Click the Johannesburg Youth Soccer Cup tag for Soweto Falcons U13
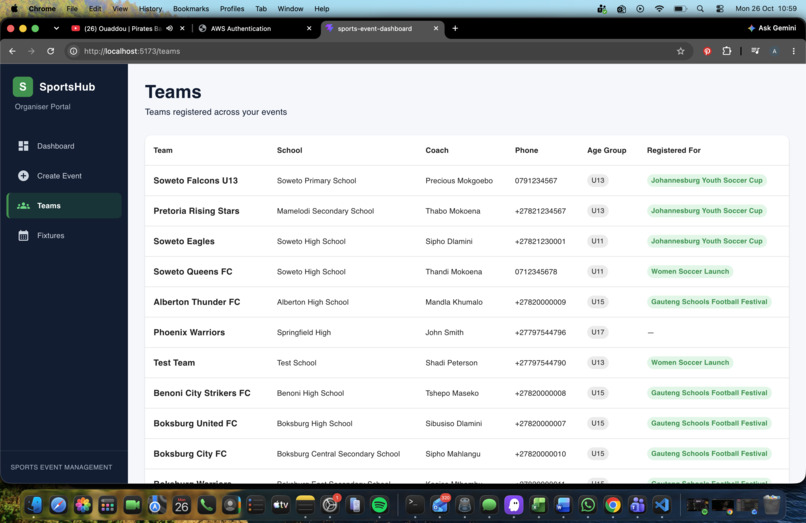The height and width of the screenshot is (523, 806). coord(706,181)
